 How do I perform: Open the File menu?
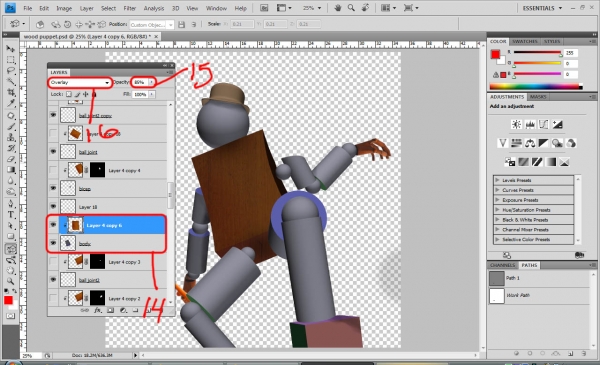click(28, 8)
